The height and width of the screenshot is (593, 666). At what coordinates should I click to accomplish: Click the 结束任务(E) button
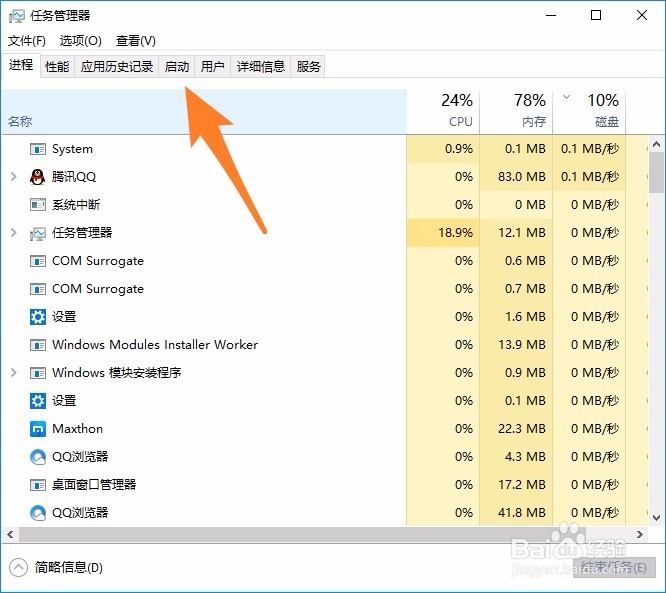(x=613, y=568)
